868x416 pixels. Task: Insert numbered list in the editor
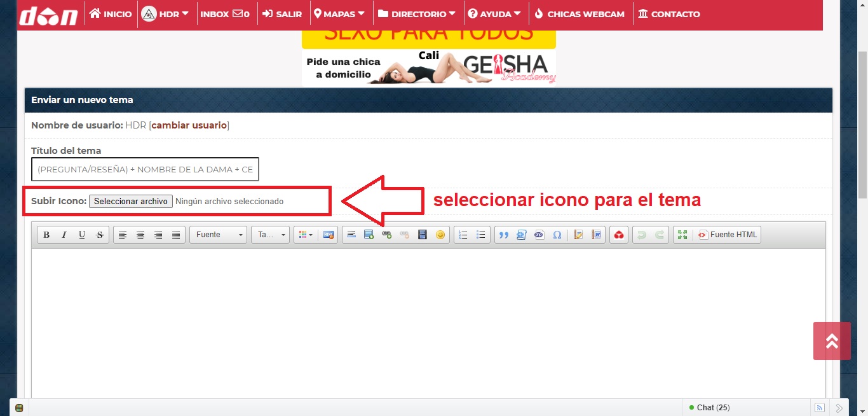[463, 235]
